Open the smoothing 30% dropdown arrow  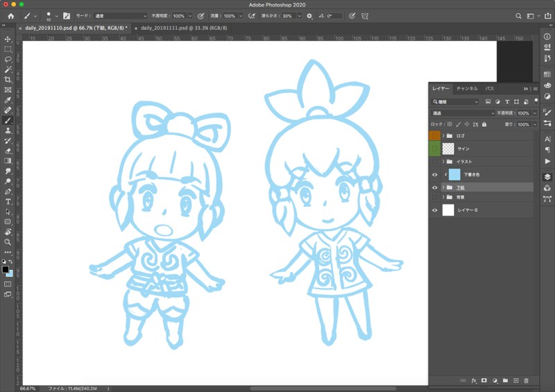pos(300,16)
